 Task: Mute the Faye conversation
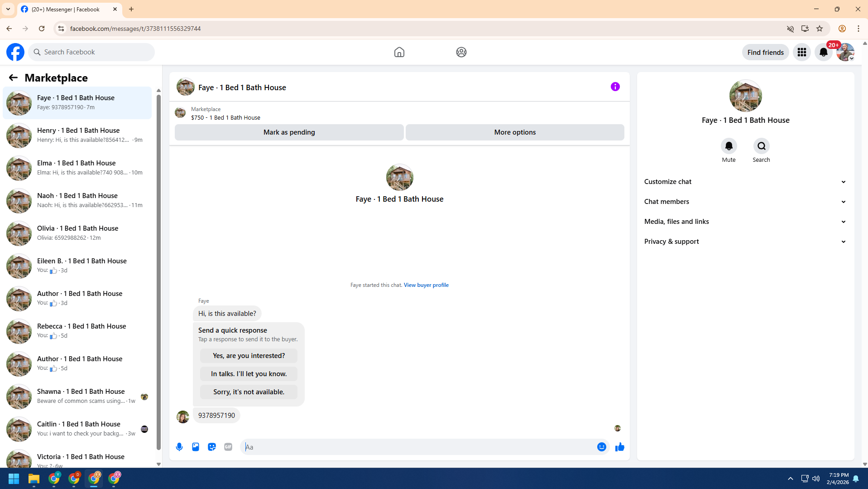tap(729, 146)
